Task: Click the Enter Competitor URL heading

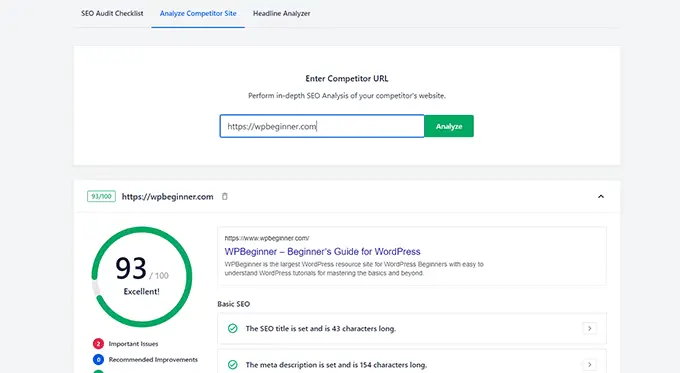Action: pos(347,79)
